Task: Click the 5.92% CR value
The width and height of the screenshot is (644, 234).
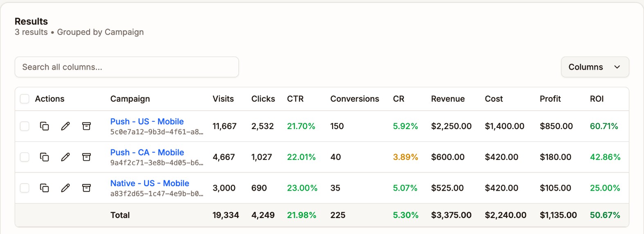Action: click(405, 126)
